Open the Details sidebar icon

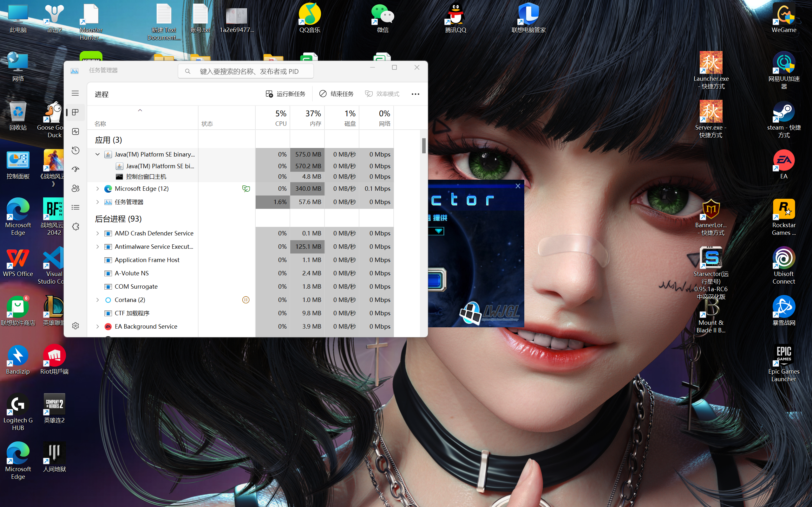click(x=75, y=208)
